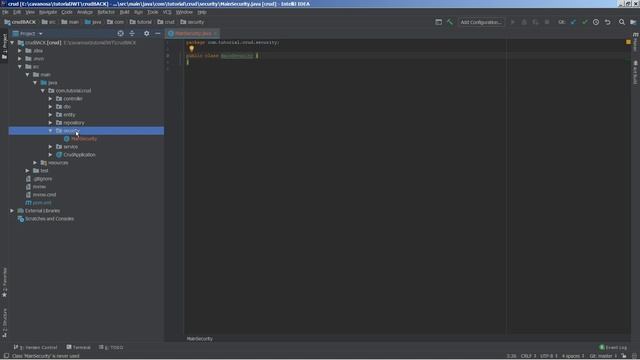Expand the test folder arrow
The image size is (640, 360).
pyautogui.click(x=28, y=171)
